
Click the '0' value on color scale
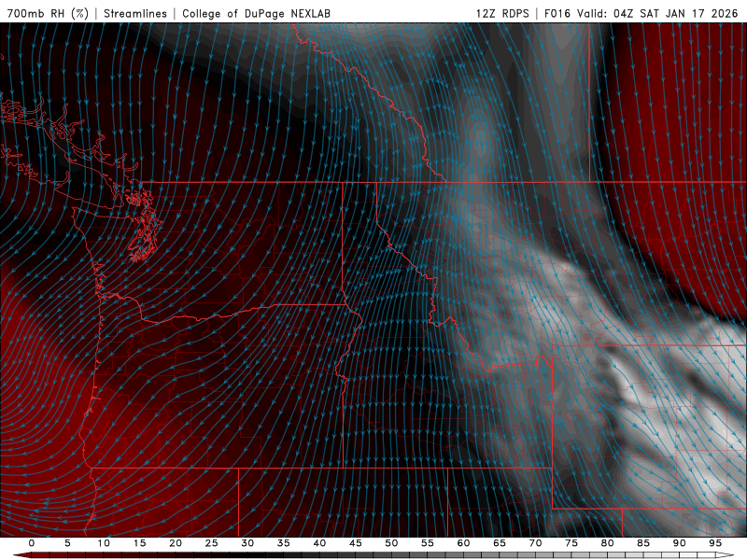click(x=32, y=543)
